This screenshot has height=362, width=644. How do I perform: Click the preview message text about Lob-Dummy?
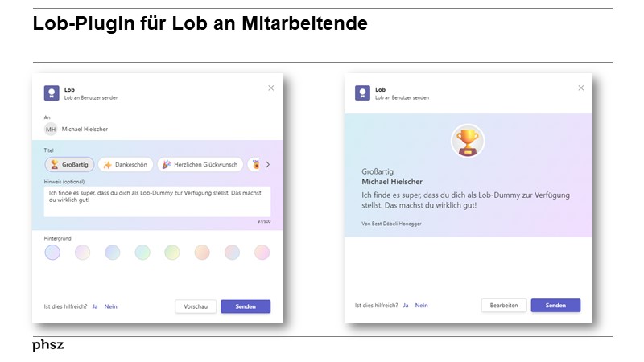(466, 200)
